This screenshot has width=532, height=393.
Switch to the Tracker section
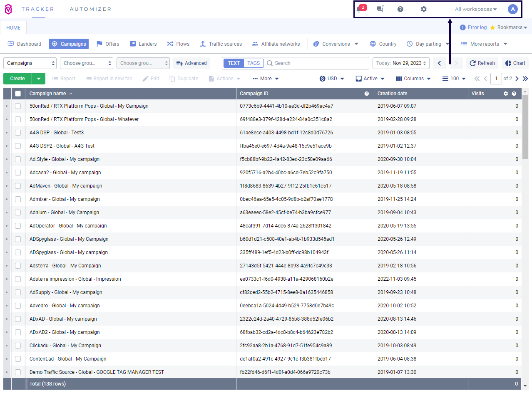pos(38,9)
